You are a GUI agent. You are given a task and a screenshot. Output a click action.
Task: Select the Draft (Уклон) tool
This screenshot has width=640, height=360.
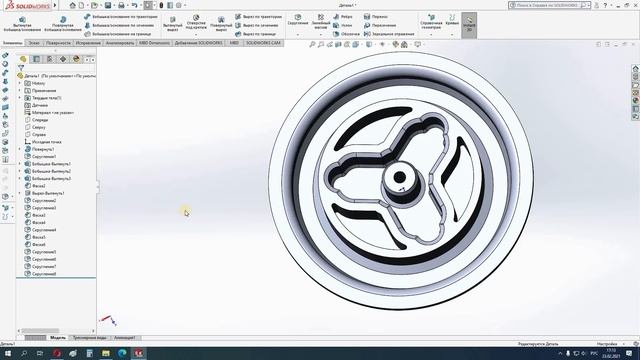pyautogui.click(x=342, y=25)
